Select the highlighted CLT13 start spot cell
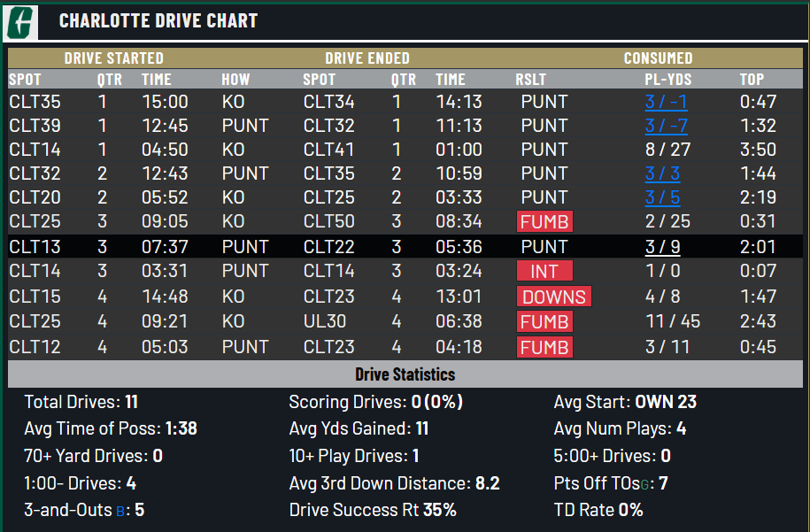This screenshot has height=532, width=810. tap(35, 247)
